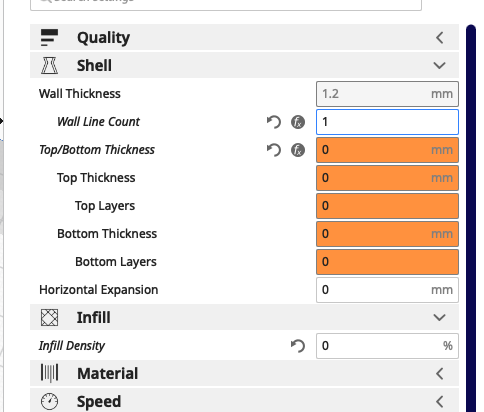
Task: Click the Wall Line Count input field
Action: point(387,122)
